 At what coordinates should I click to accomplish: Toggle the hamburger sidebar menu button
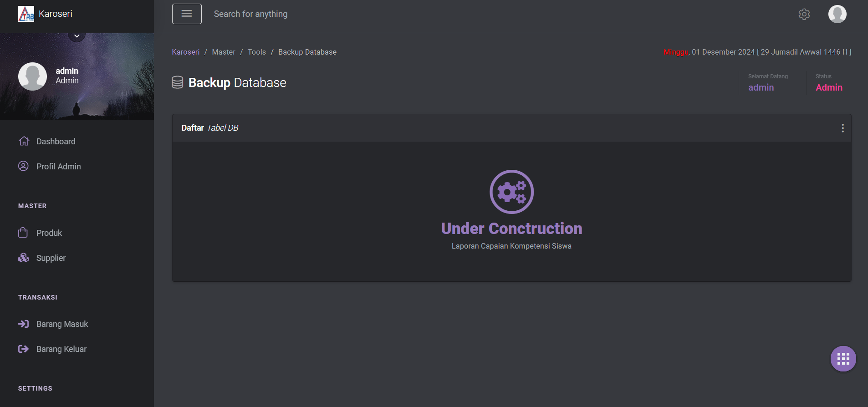tap(187, 14)
